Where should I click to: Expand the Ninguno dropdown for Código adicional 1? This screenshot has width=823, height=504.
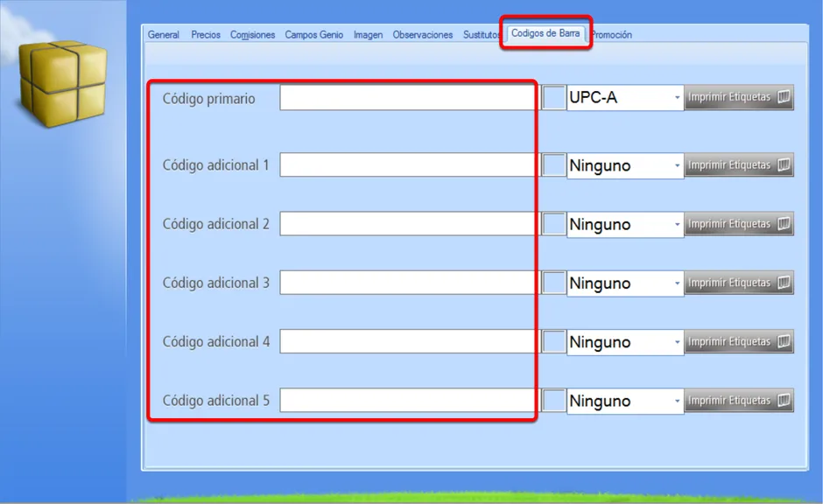(625, 165)
